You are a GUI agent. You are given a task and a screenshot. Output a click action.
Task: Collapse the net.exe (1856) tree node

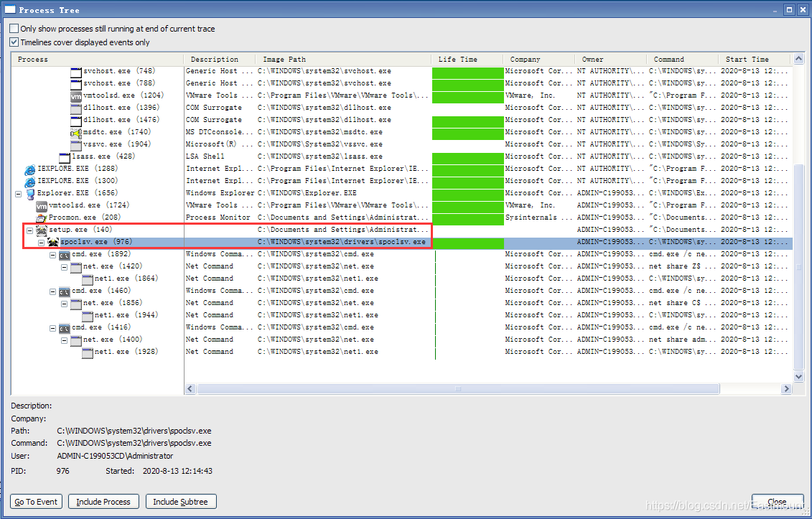point(64,304)
